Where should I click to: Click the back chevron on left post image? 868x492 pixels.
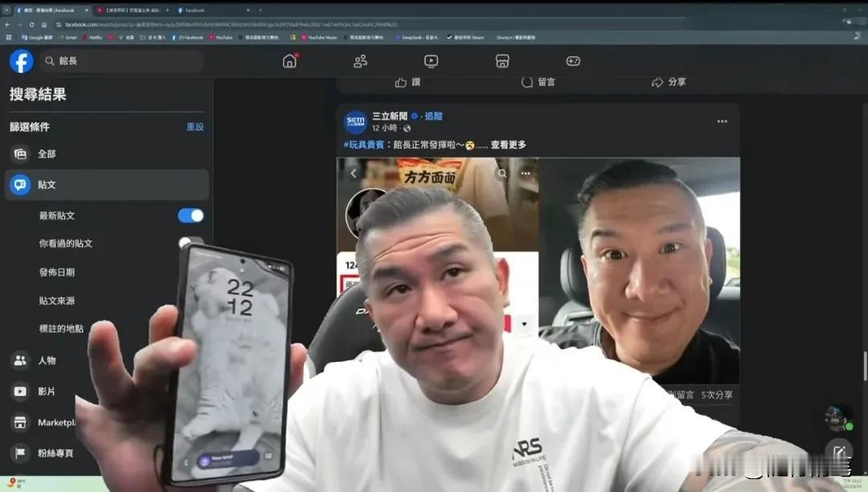coord(353,174)
